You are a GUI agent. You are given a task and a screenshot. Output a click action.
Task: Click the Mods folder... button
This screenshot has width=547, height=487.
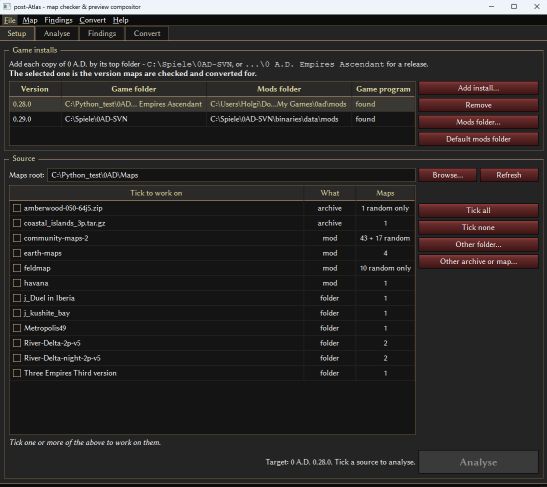click(478, 122)
